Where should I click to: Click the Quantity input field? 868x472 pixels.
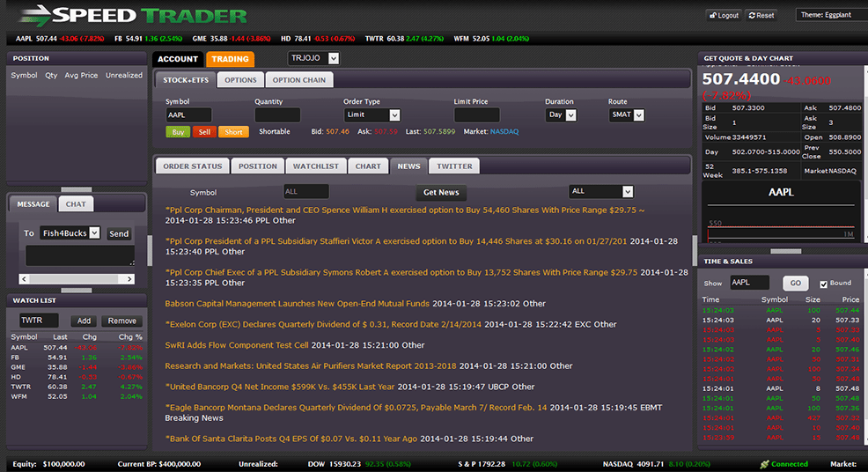pyautogui.click(x=277, y=114)
